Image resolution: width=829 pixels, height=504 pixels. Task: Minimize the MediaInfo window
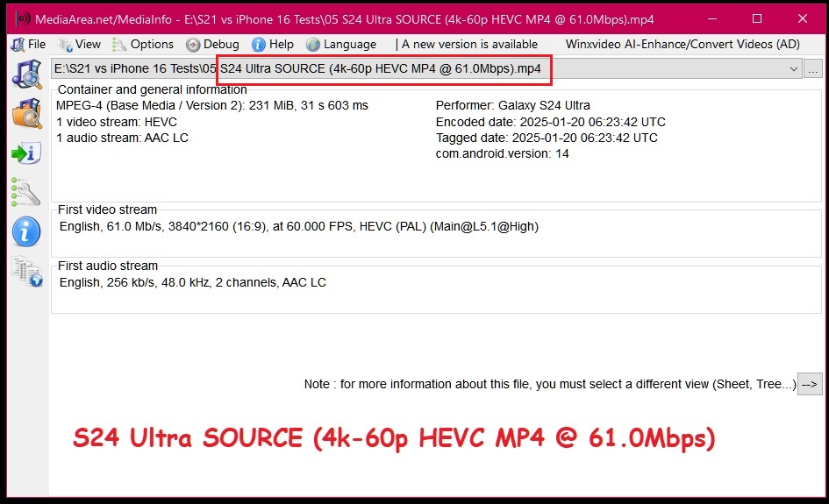point(712,19)
